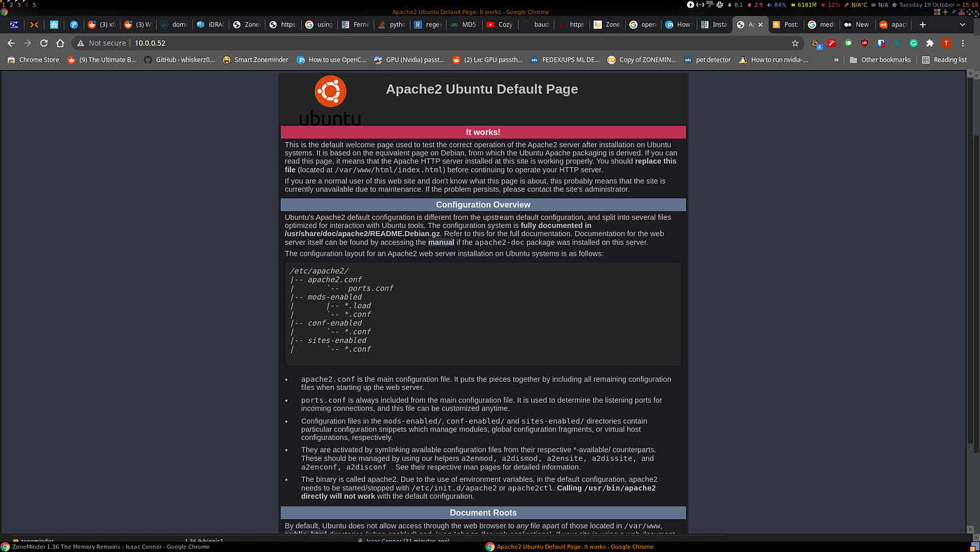
Task: Click the keys extension icon with badge 4
Action: 817,43
